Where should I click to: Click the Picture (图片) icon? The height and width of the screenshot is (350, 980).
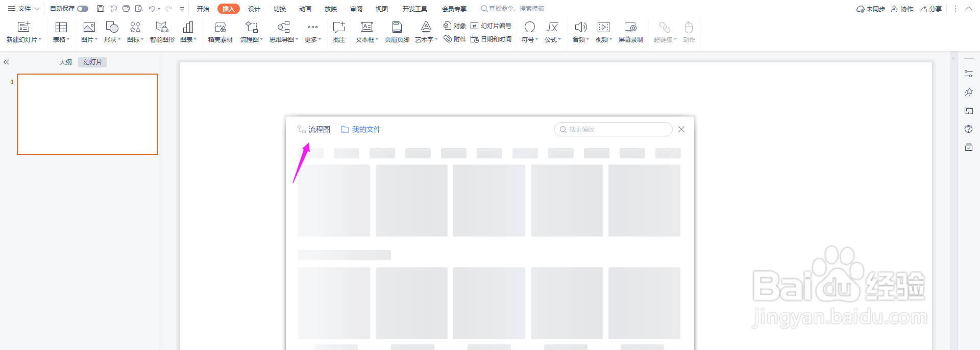point(89,27)
